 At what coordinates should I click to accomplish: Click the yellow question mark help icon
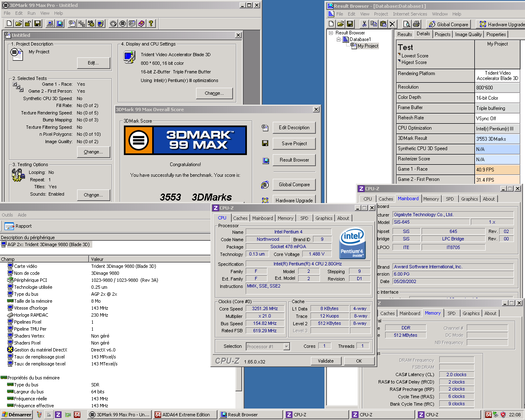(x=151, y=24)
